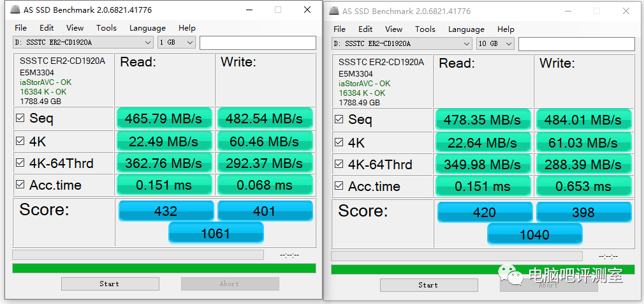This screenshot has height=304, width=644.
Task: Click read score 432
Action: click(x=166, y=211)
